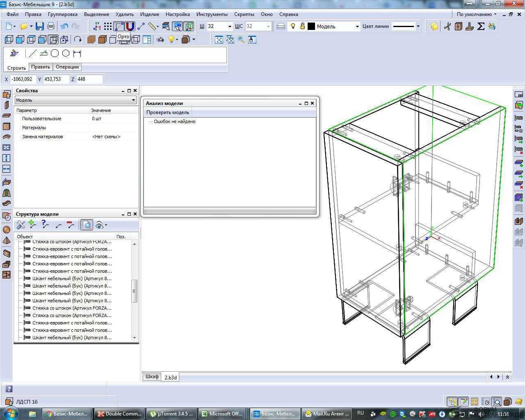
Task: Click the camera view icon
Action: pos(160,40)
